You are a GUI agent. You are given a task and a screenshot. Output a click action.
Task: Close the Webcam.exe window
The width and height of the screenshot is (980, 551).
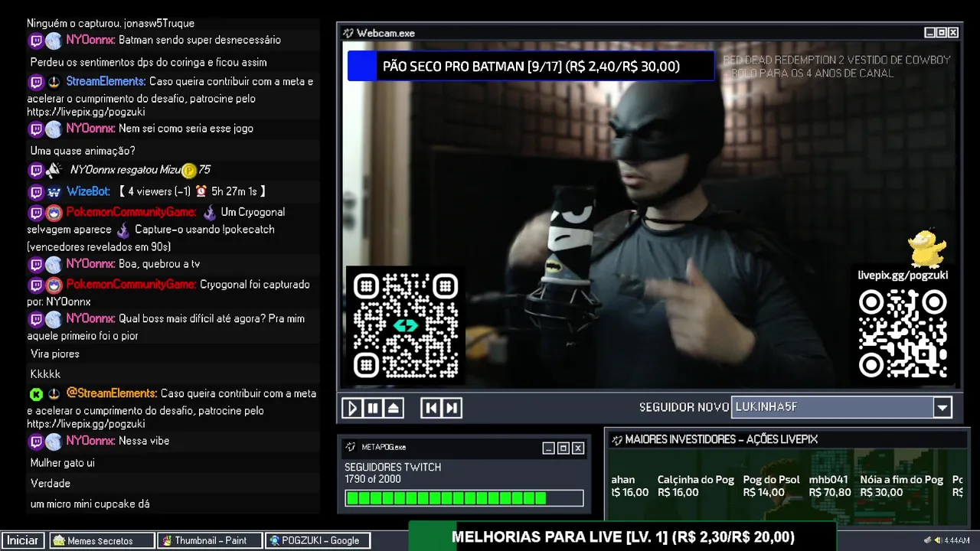[x=953, y=33]
